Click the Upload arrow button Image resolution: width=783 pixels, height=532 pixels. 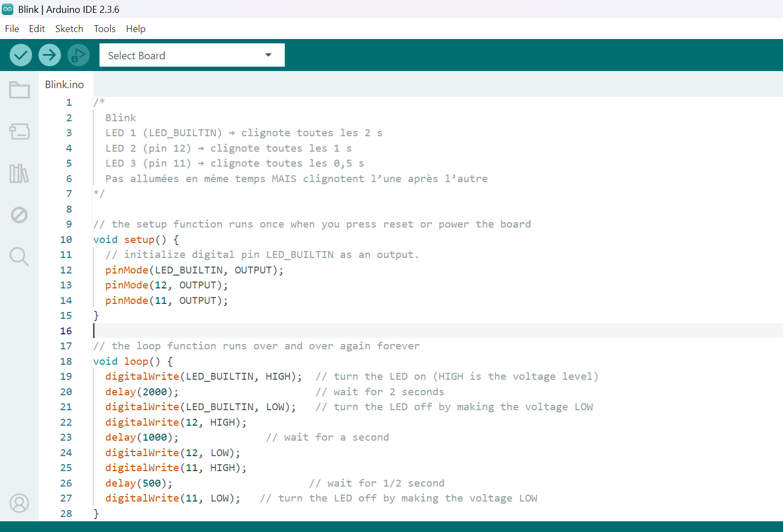(50, 55)
